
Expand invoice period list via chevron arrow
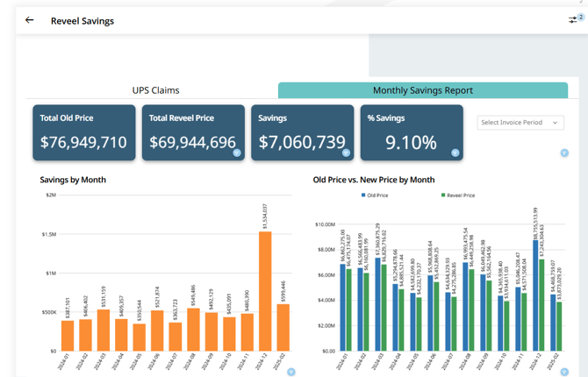pyautogui.click(x=556, y=123)
